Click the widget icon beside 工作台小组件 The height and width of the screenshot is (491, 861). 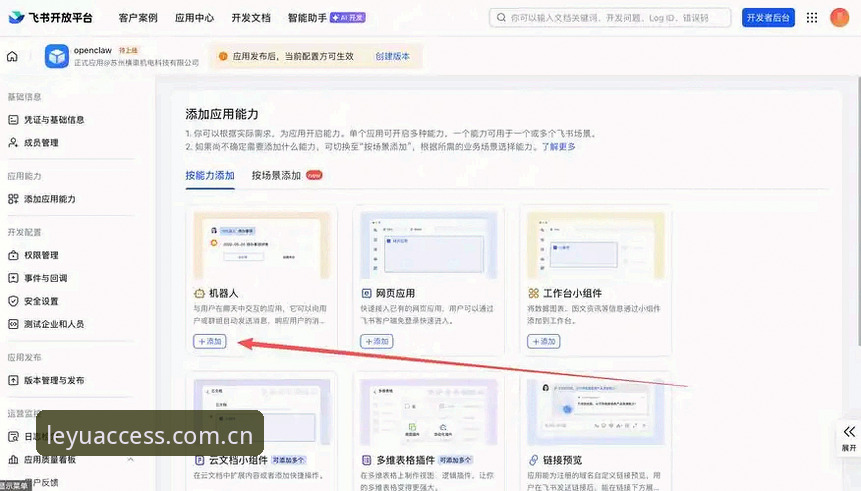pos(533,293)
